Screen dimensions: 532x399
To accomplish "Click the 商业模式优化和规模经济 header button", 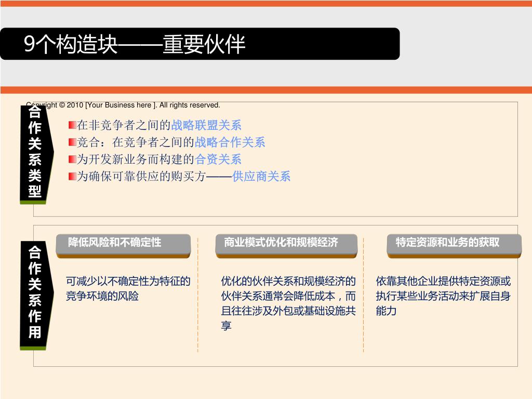I will point(286,245).
